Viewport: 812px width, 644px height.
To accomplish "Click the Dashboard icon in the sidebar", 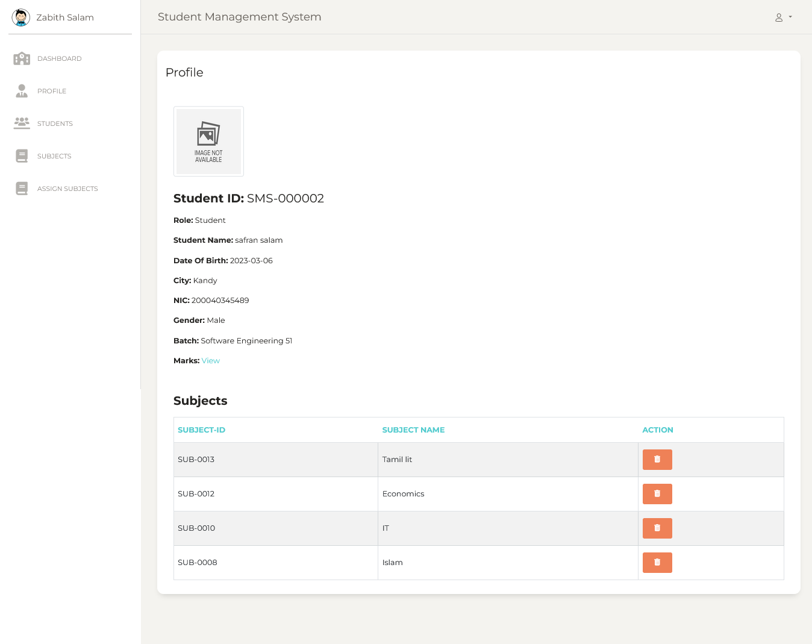I will [22, 58].
